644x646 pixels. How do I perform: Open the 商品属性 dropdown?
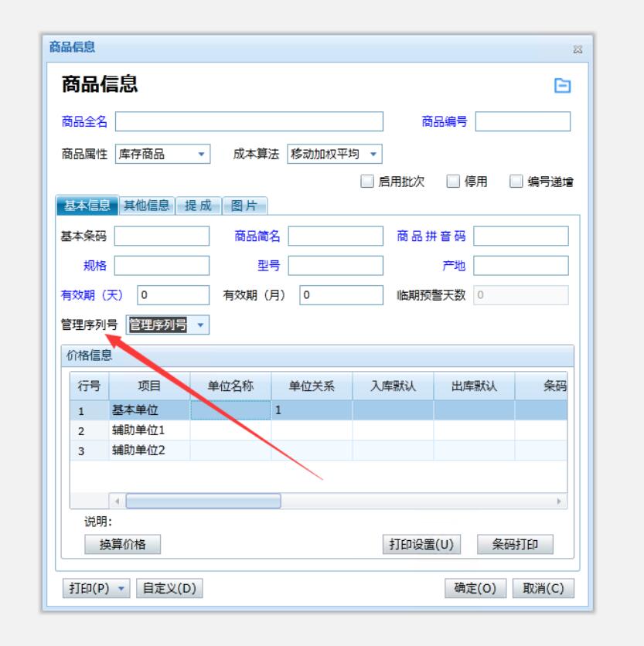tap(201, 153)
